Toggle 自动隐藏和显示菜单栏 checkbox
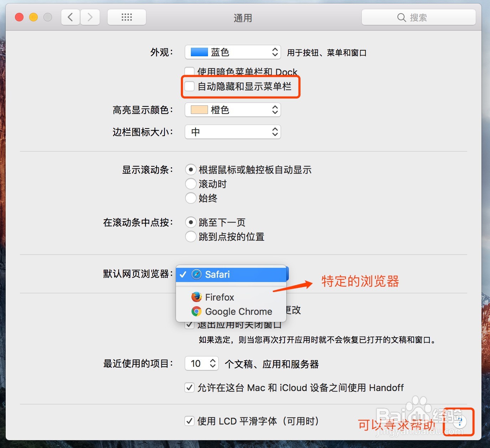The height and width of the screenshot is (448, 490). point(189,86)
